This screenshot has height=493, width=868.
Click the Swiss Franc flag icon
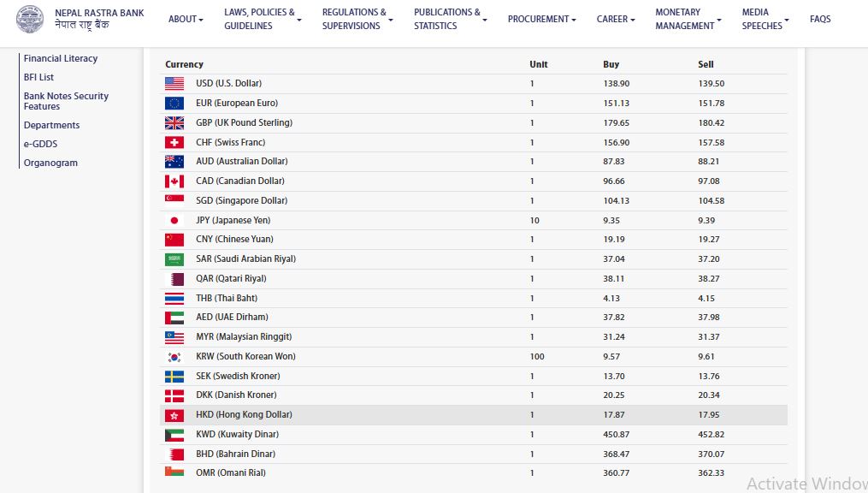tap(174, 142)
